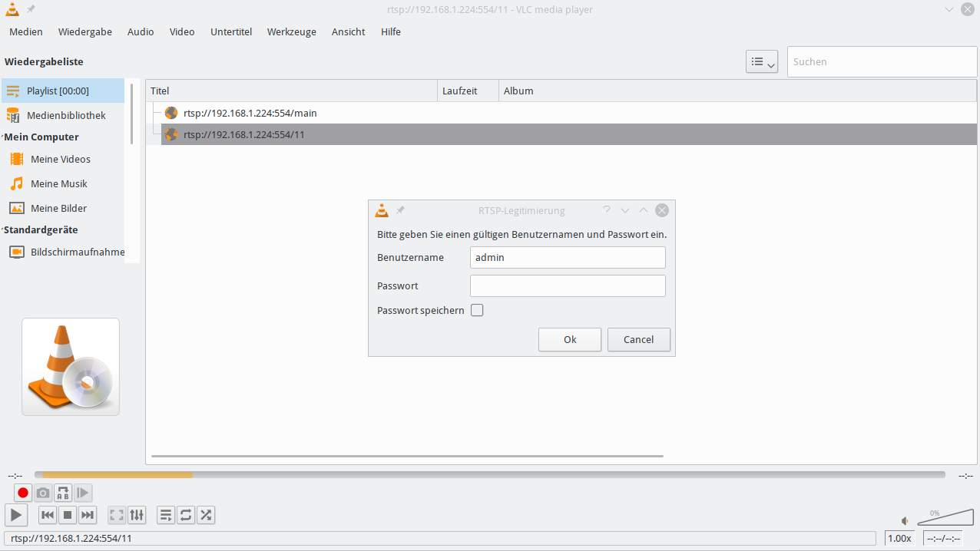Open the Werkzeuge menu

[x=291, y=31]
